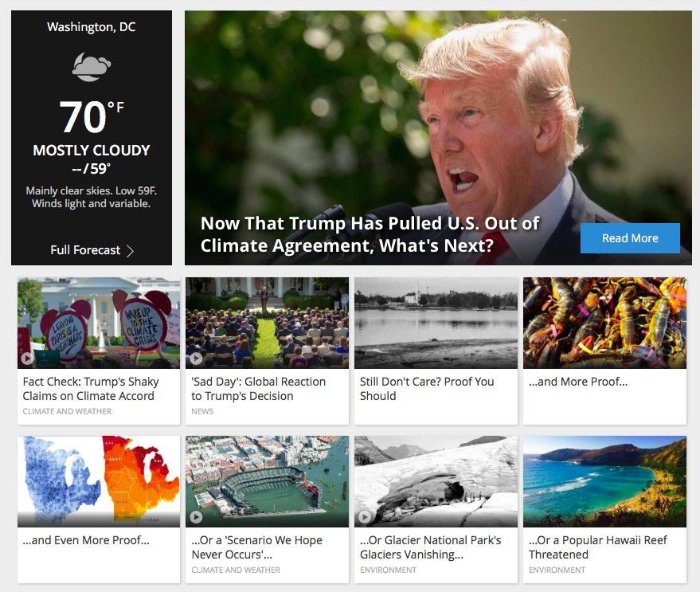Image resolution: width=700 pixels, height=592 pixels.
Task: Open the black-and-white shoreline photo
Action: [x=436, y=323]
